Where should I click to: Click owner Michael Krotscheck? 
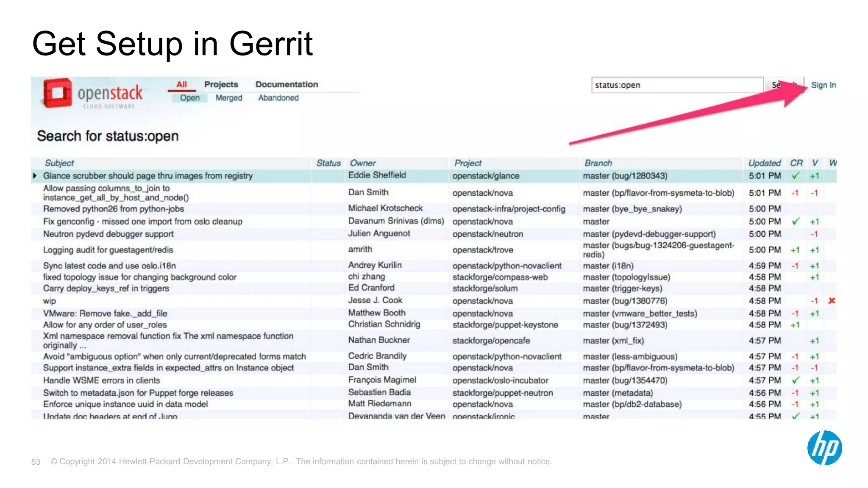tap(385, 208)
